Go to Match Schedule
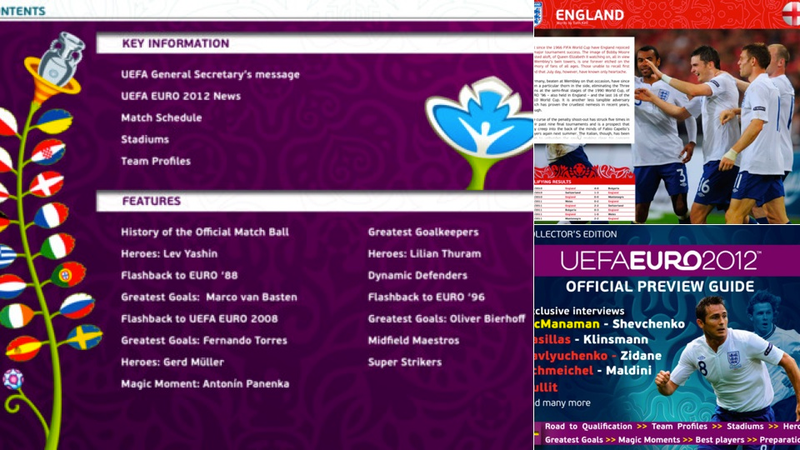800x450 pixels. click(161, 118)
